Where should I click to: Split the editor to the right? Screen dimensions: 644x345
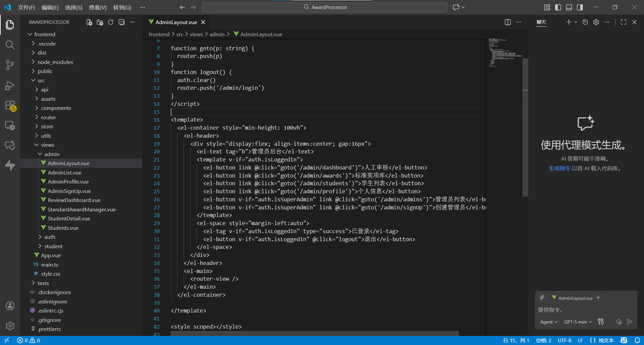click(x=508, y=22)
